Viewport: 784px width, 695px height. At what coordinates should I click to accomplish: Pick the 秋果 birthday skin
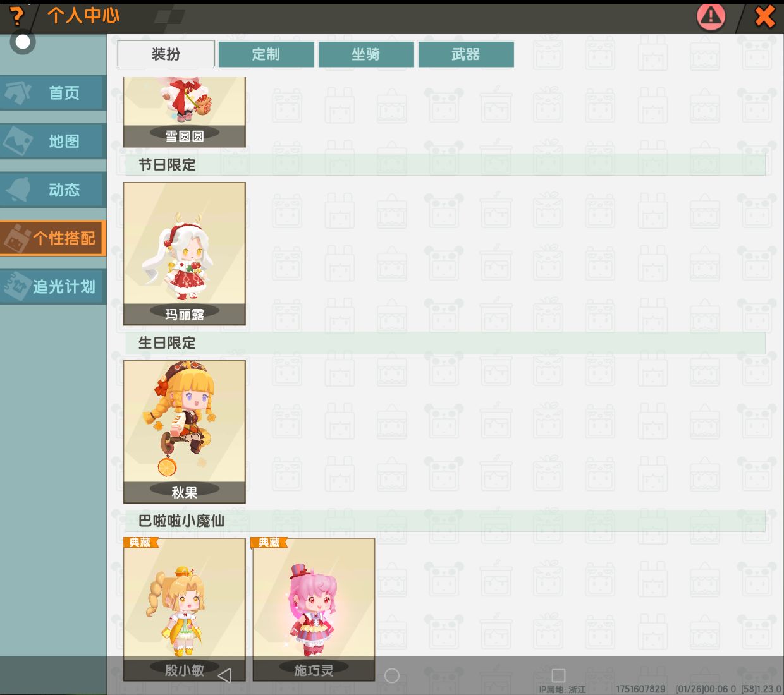(184, 432)
